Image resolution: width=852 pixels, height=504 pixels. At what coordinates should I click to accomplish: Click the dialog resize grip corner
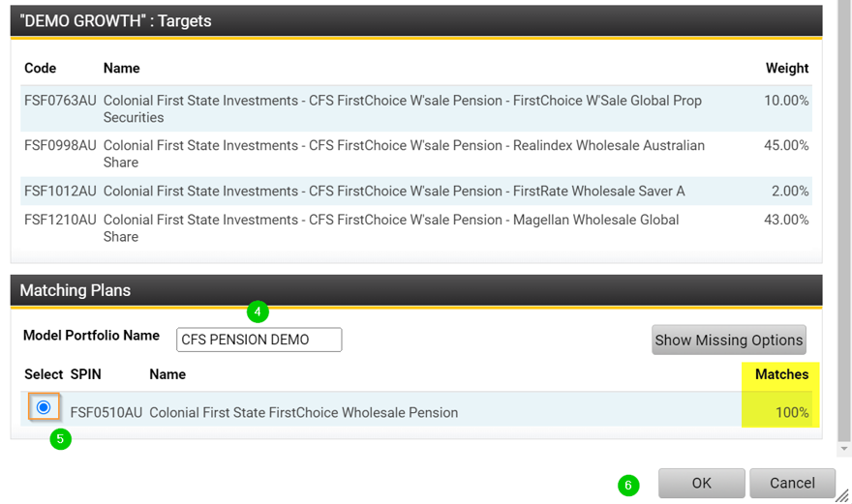coord(842,495)
